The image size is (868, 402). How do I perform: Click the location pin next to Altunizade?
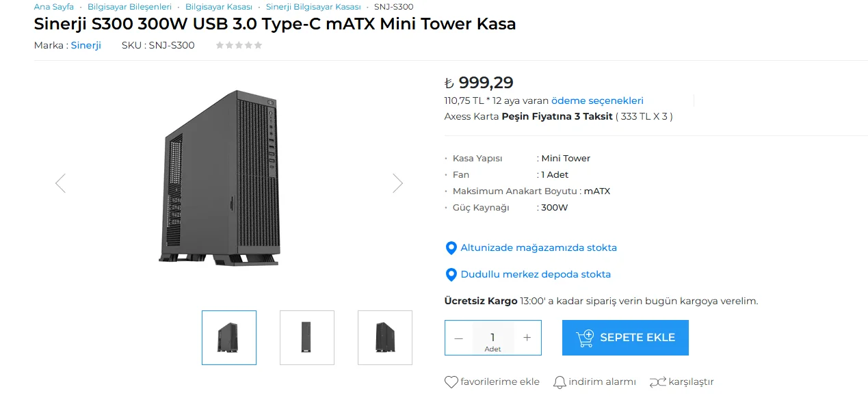[x=451, y=248]
